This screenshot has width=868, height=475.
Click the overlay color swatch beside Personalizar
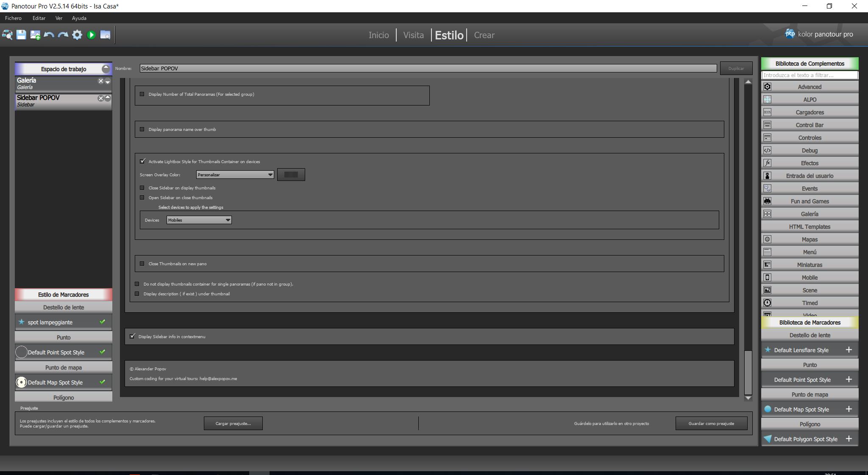pyautogui.click(x=291, y=175)
